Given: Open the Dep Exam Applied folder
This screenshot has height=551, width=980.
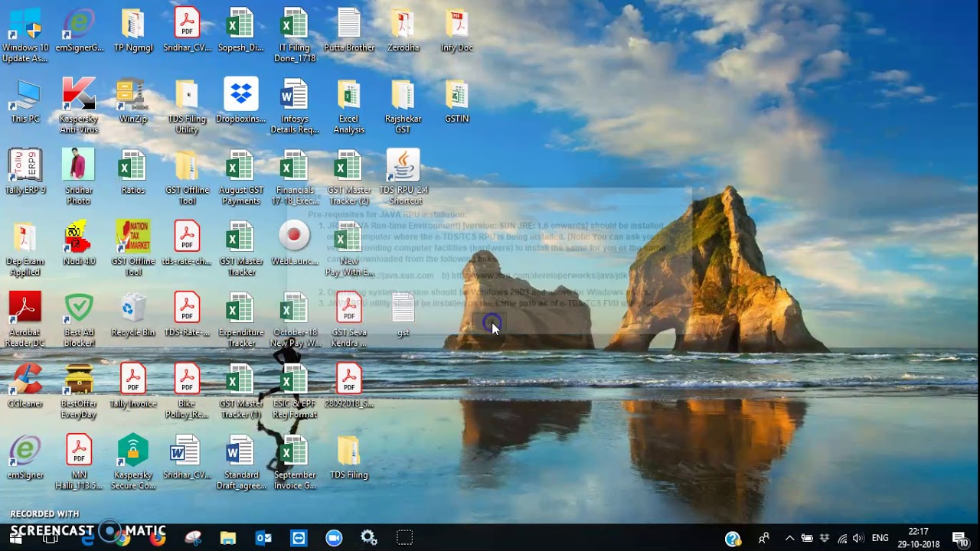Looking at the screenshot, I should [x=25, y=248].
